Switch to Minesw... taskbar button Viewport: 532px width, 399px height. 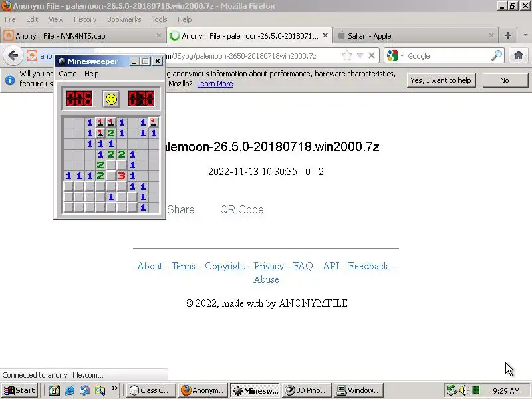pyautogui.click(x=255, y=390)
